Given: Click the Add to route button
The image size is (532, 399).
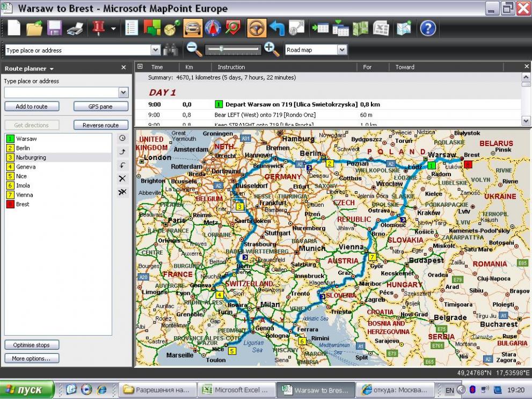Looking at the screenshot, I should point(32,106).
